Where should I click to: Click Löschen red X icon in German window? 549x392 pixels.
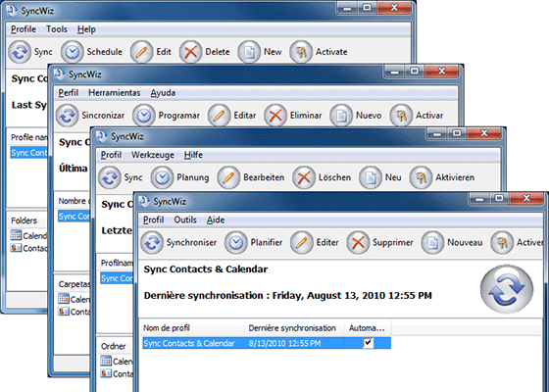pyautogui.click(x=304, y=177)
